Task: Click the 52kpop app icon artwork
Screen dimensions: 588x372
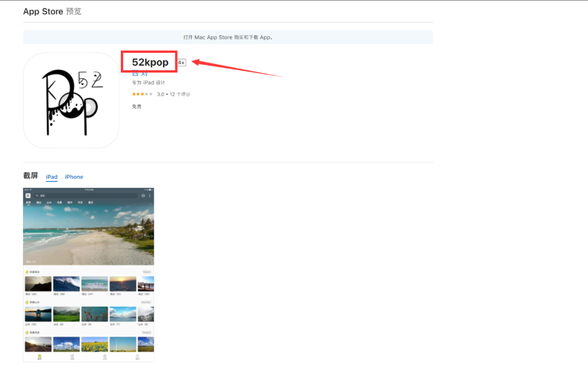Action: click(x=71, y=101)
